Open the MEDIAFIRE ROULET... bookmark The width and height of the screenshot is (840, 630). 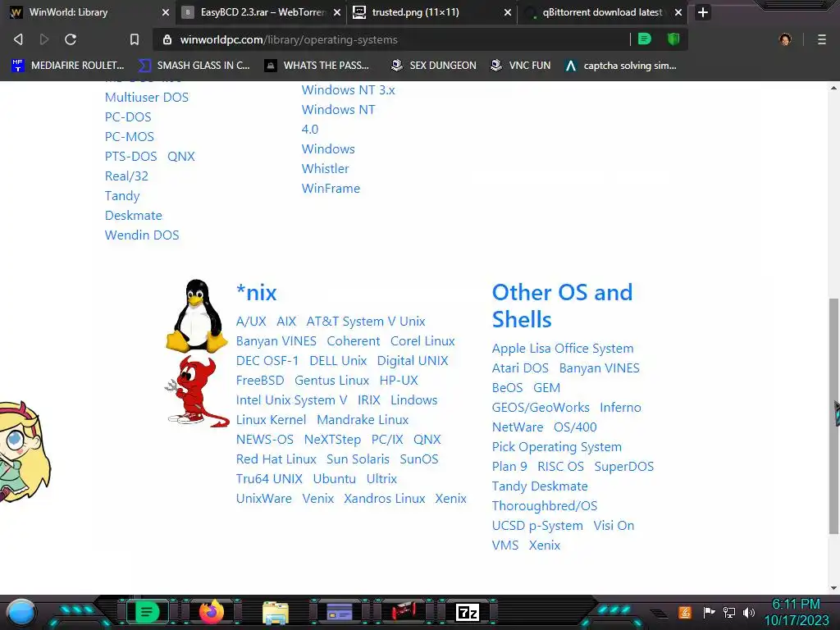[68, 66]
